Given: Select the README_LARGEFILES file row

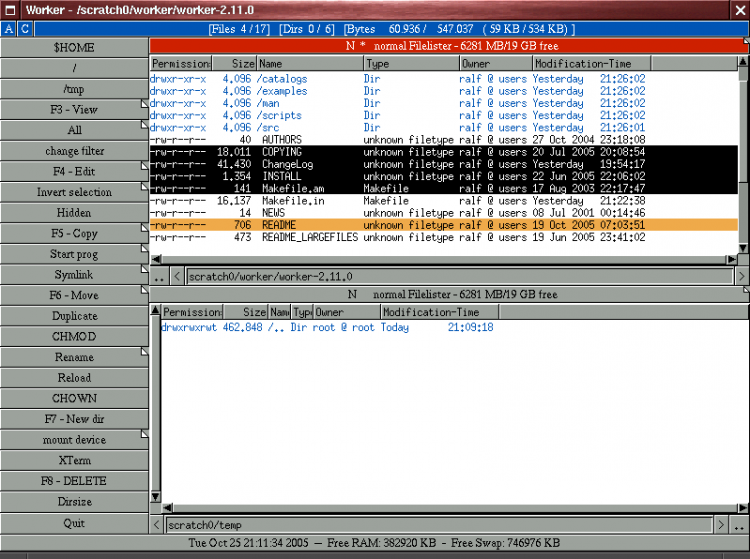Looking at the screenshot, I should 444,237.
